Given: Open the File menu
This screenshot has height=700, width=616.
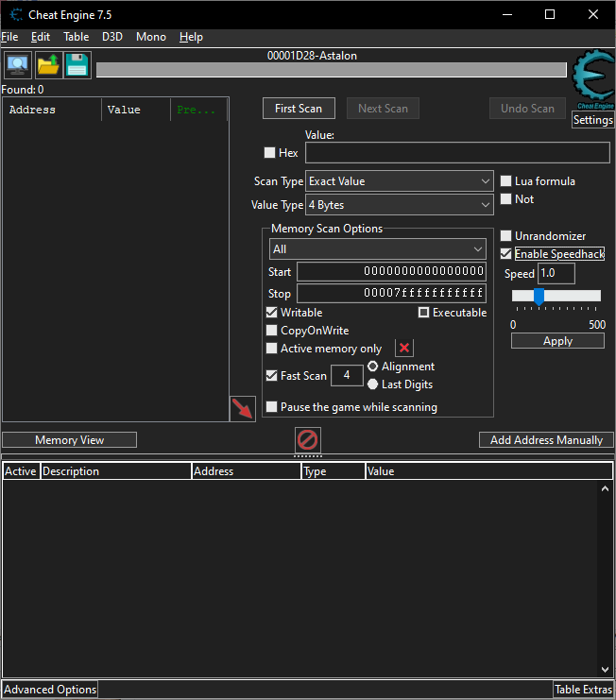Looking at the screenshot, I should [x=9, y=37].
